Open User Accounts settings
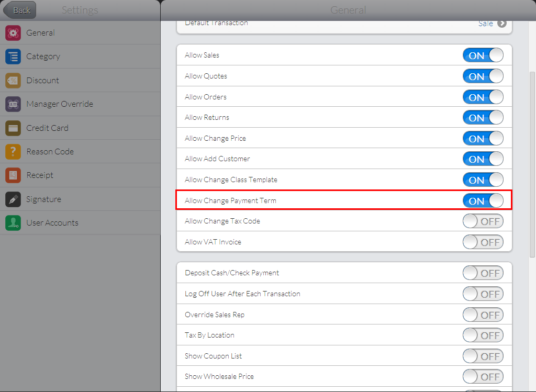 (x=80, y=223)
